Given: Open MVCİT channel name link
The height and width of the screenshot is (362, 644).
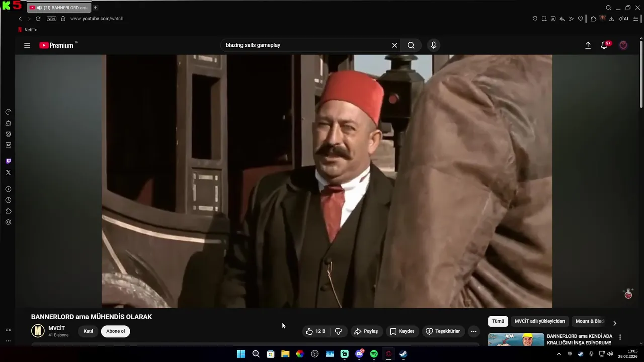Looking at the screenshot, I should tap(56, 328).
